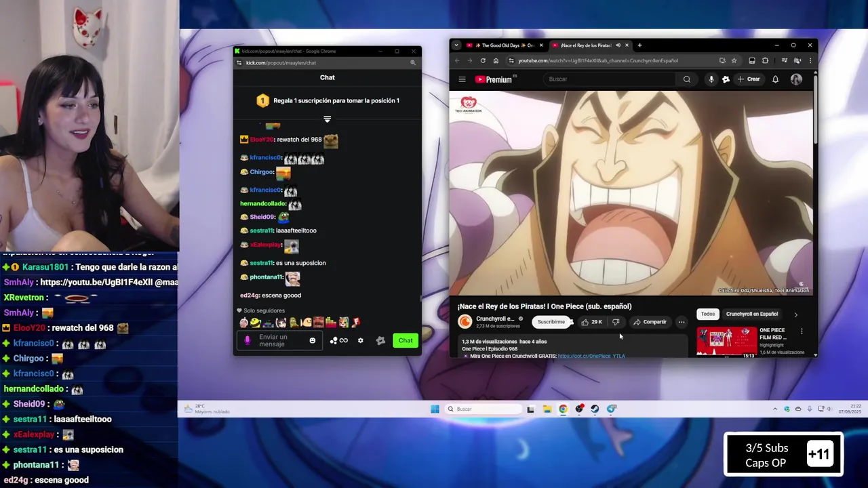Open Google Chrome from the taskbar

[x=563, y=409]
